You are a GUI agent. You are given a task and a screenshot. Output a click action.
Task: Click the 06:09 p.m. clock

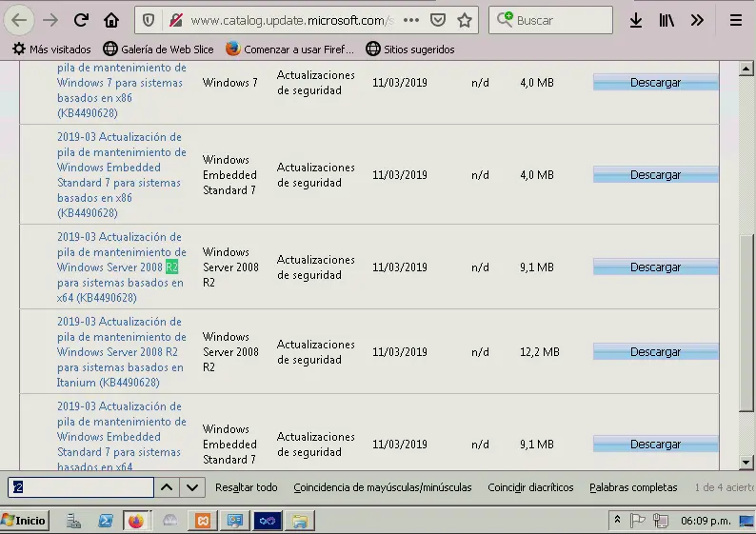[706, 521]
